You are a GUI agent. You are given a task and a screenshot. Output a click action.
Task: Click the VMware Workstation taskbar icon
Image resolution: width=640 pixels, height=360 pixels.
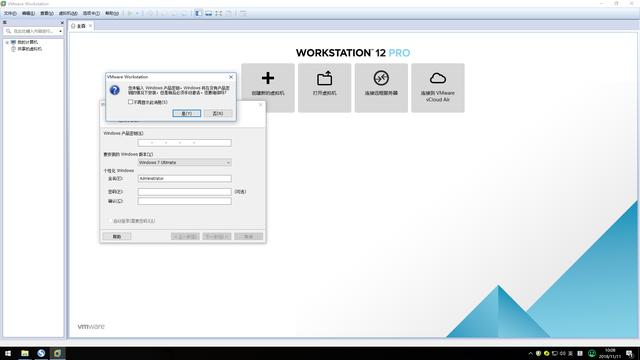57,353
